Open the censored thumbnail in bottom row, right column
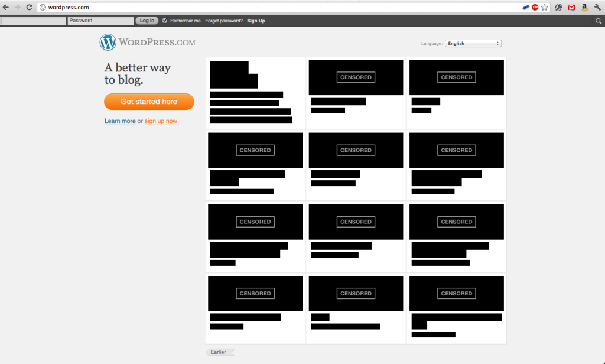Viewport: 605px width, 364px height. click(x=457, y=293)
